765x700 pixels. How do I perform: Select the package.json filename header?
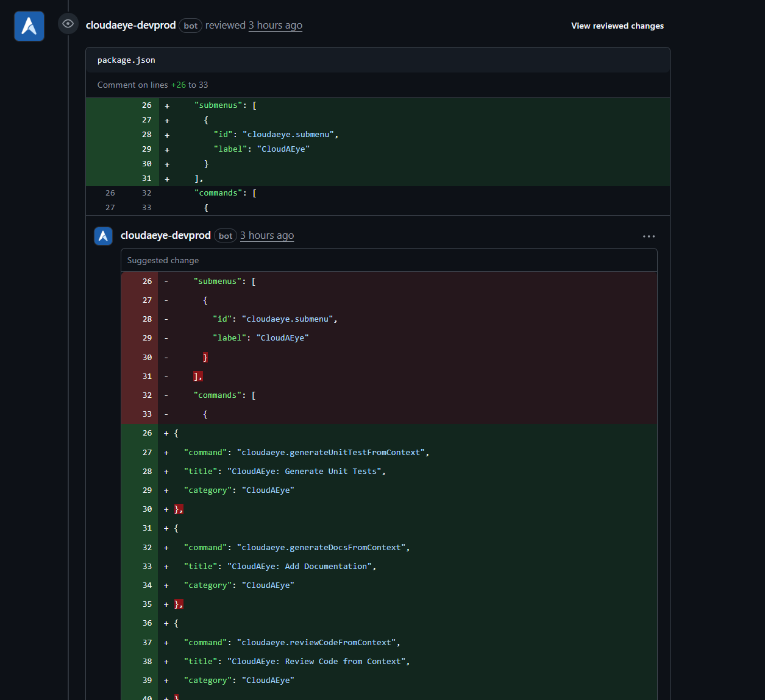pos(126,60)
